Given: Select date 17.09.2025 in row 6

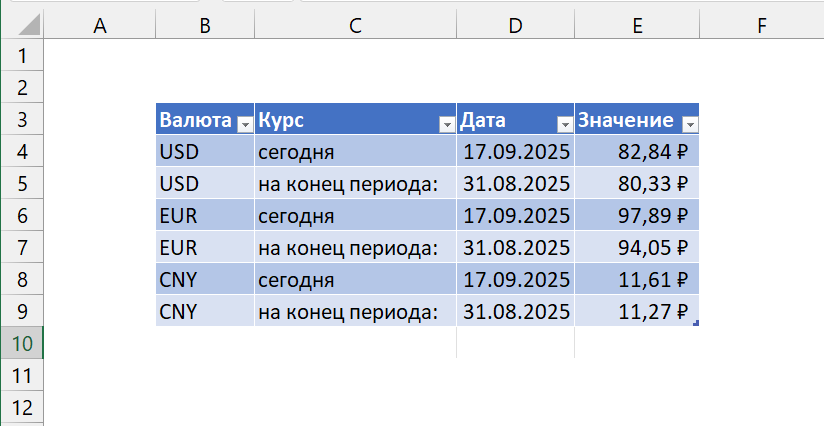Looking at the screenshot, I should click(x=516, y=215).
